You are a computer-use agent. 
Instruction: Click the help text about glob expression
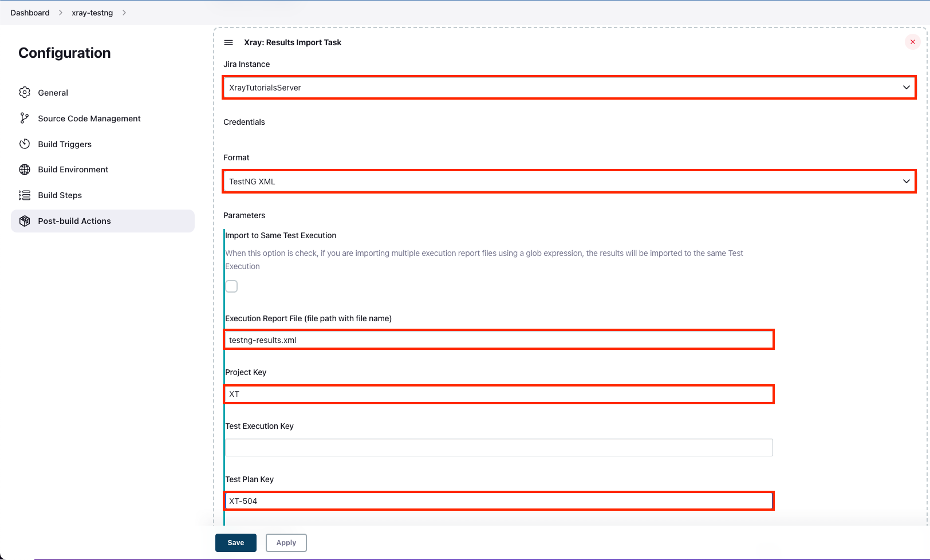coord(484,259)
